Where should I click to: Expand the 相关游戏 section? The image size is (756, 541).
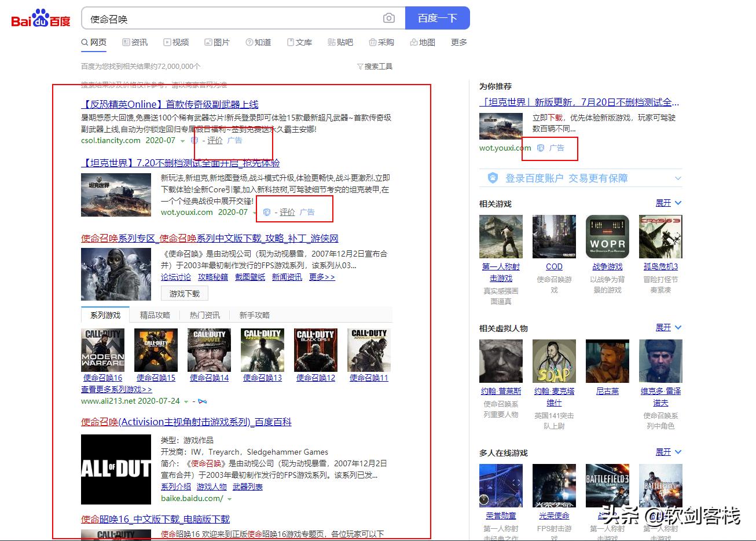point(668,203)
